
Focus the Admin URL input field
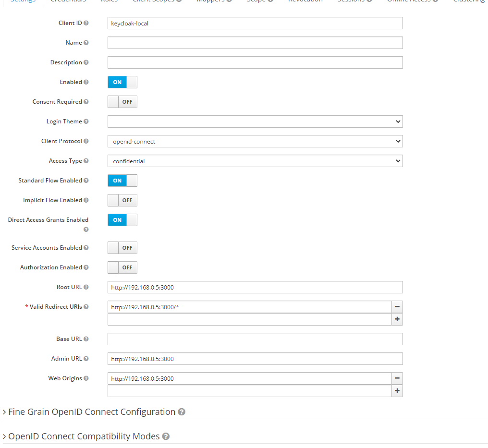255,359
